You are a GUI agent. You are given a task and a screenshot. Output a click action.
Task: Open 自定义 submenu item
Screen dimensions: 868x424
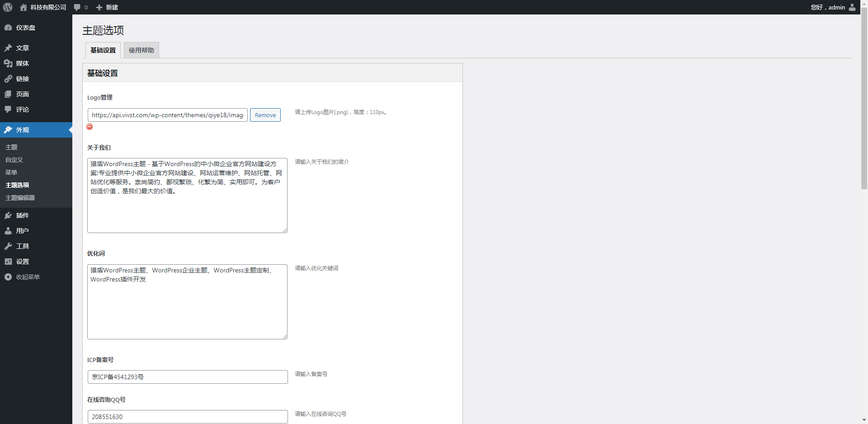tap(14, 160)
